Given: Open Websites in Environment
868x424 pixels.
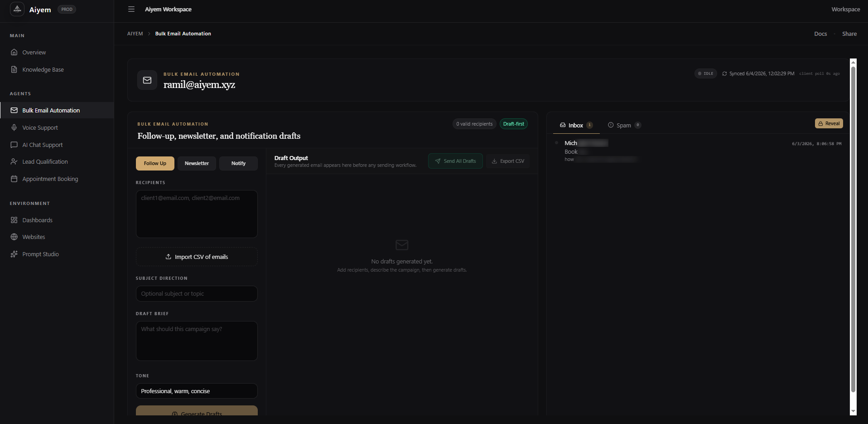Looking at the screenshot, I should (x=57, y=237).
